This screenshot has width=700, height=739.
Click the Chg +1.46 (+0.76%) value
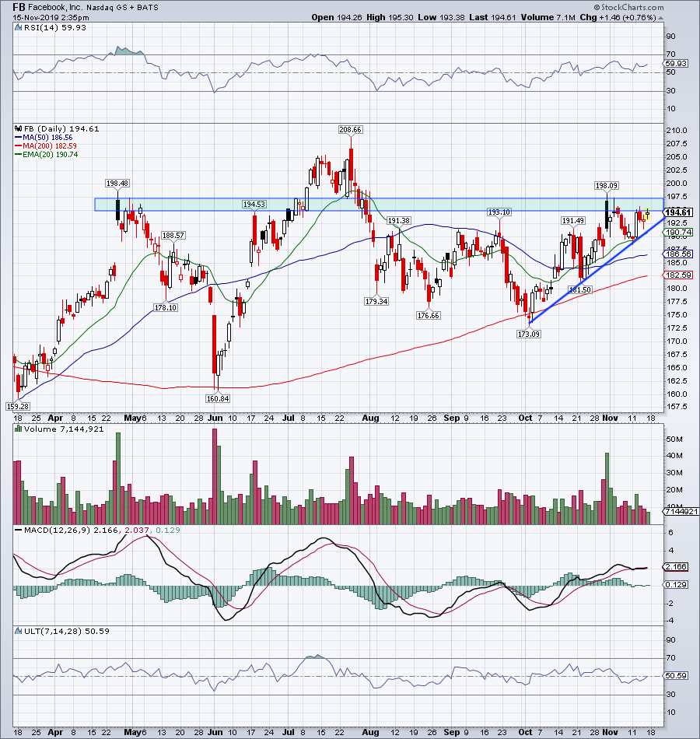618,17
